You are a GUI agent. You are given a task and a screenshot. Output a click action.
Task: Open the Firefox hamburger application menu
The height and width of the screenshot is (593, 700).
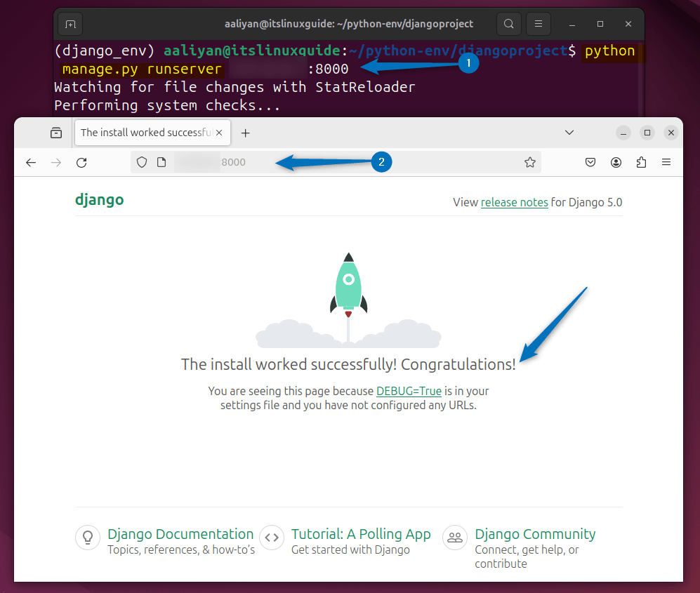click(666, 162)
